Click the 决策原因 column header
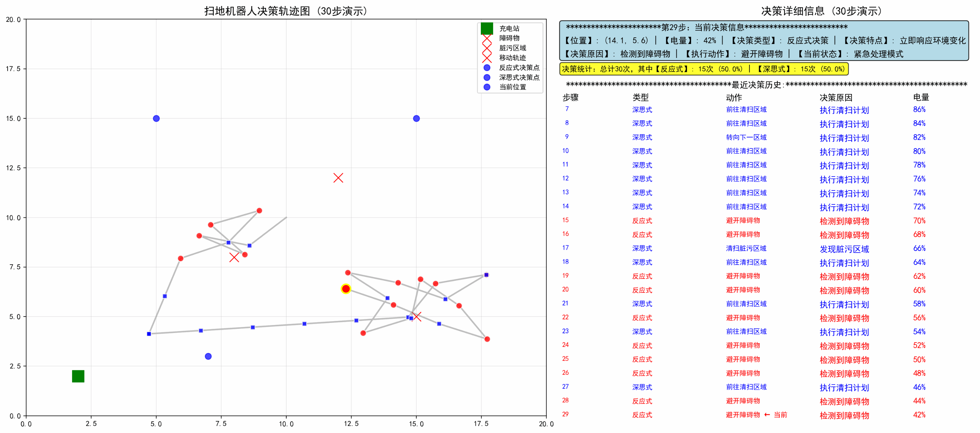Screen dimensions: 980x433 point(835,97)
